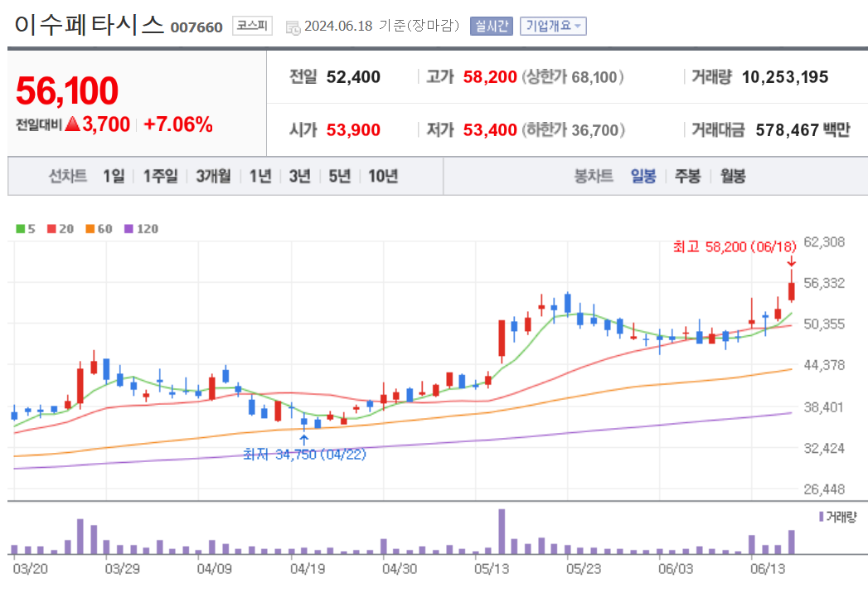Click the 06/13 date axis label
The width and height of the screenshot is (868, 589).
767,568
